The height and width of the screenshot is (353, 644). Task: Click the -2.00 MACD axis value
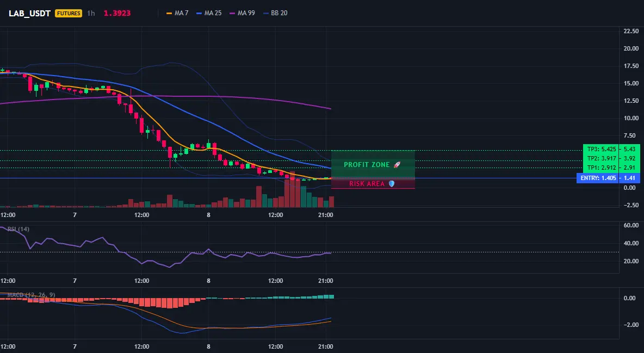(631, 325)
